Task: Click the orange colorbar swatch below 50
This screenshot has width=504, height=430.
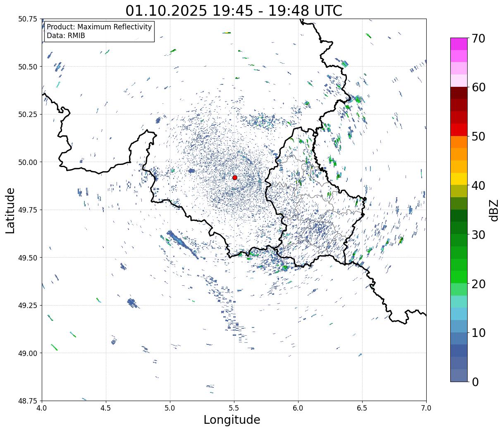Action: [x=459, y=142]
